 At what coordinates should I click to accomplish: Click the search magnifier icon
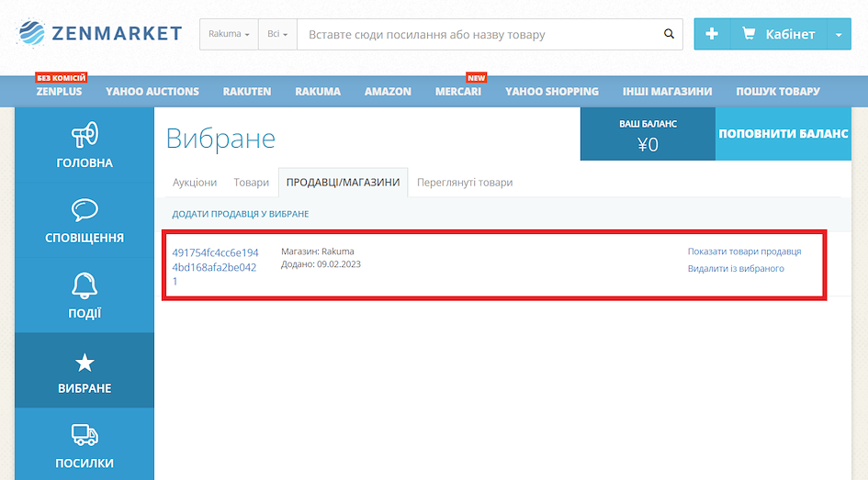coord(669,34)
